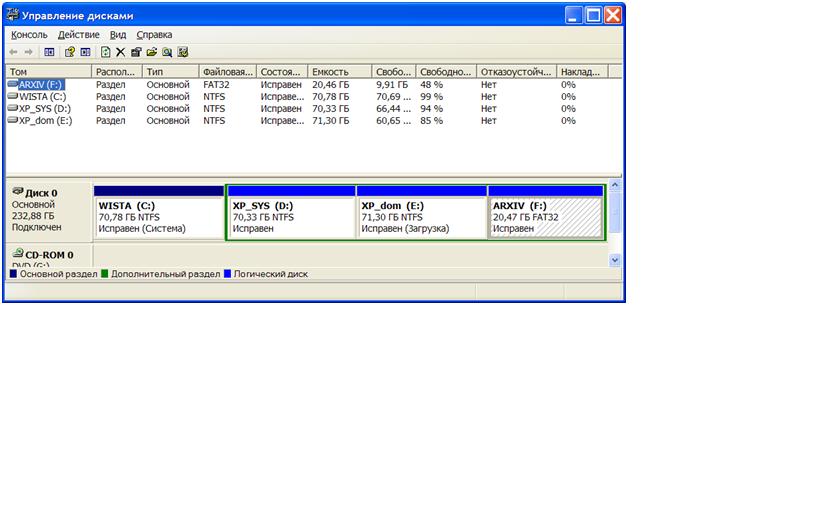Screen dimensions: 840x525
Task: Select XP_dom (E:) volume in the list
Action: (x=46, y=121)
